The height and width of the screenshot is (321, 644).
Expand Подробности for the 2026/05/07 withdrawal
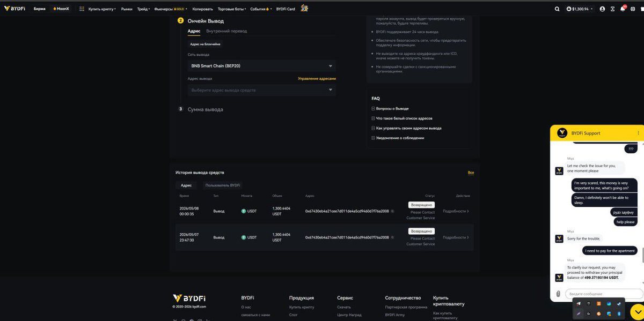pos(456,237)
